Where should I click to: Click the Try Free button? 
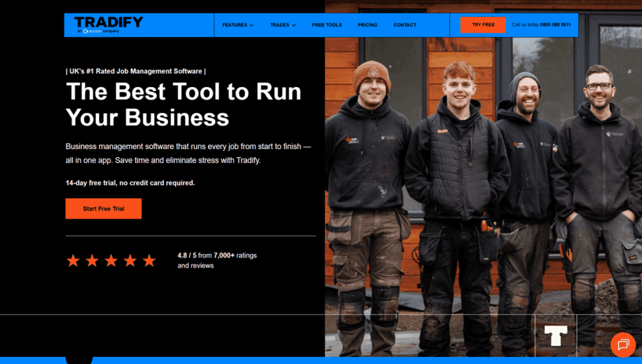[483, 24]
